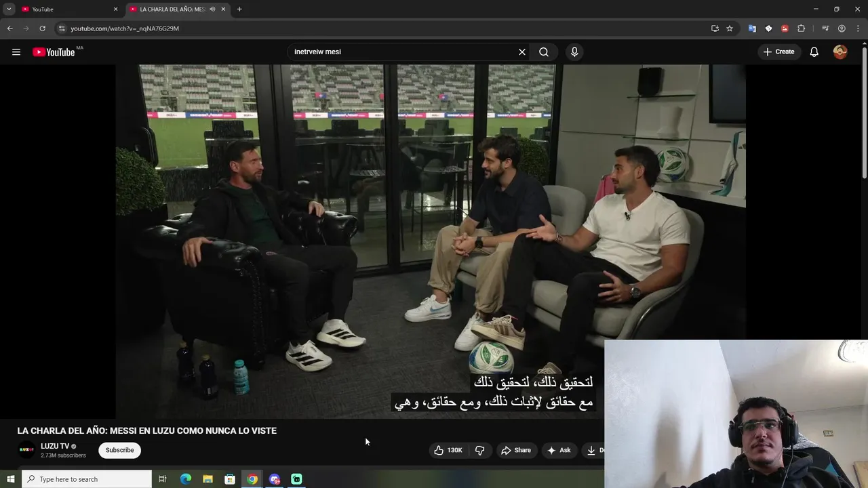The width and height of the screenshot is (868, 488).
Task: Launch Microsoft Edge from the taskbar
Action: [x=186, y=479]
